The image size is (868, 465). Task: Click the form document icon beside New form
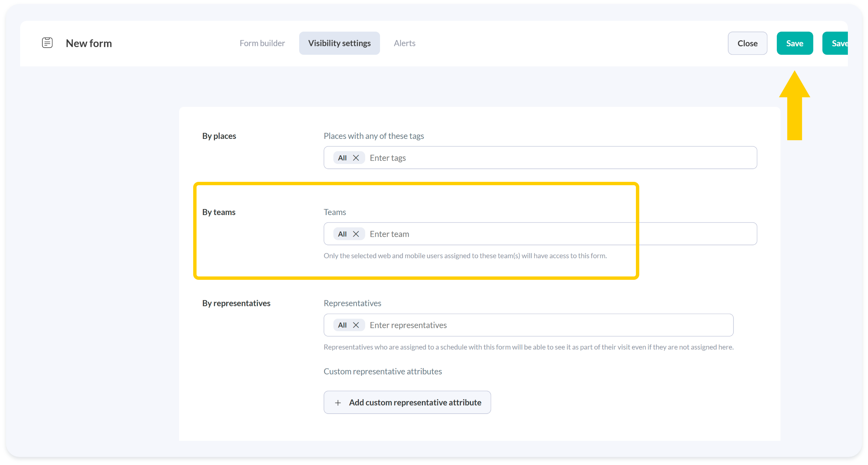tap(47, 43)
